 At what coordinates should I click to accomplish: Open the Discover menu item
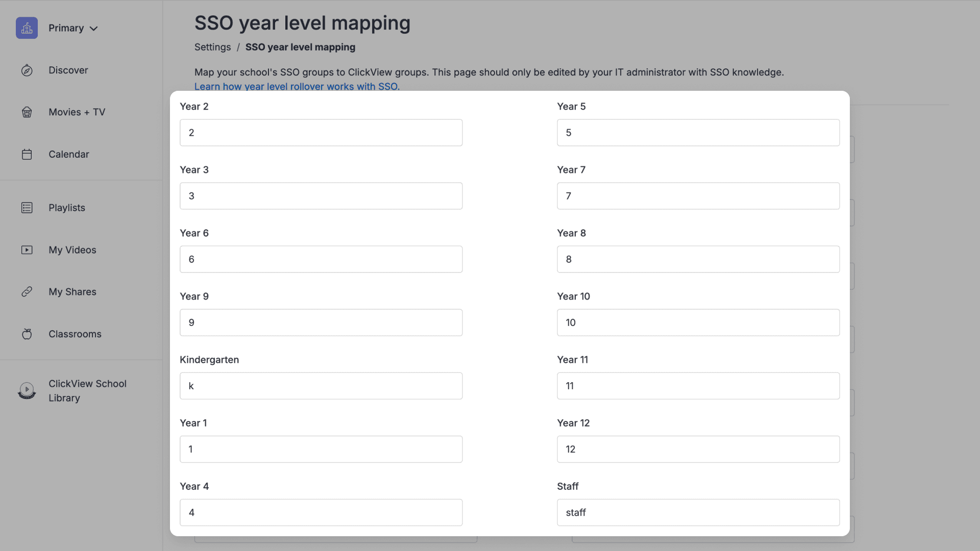pyautogui.click(x=68, y=70)
